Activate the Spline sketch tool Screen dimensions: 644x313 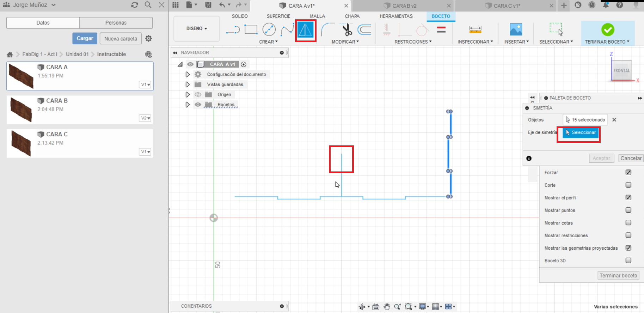(287, 30)
